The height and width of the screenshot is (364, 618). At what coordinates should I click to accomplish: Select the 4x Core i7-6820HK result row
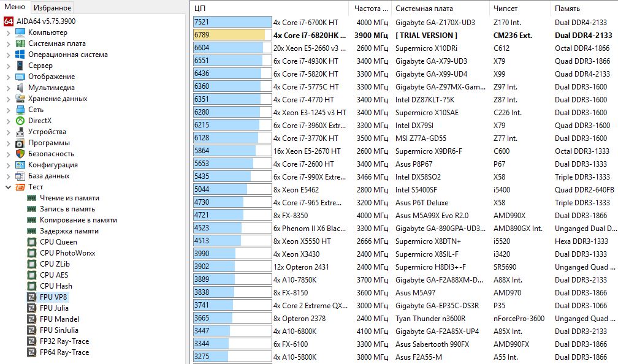405,35
